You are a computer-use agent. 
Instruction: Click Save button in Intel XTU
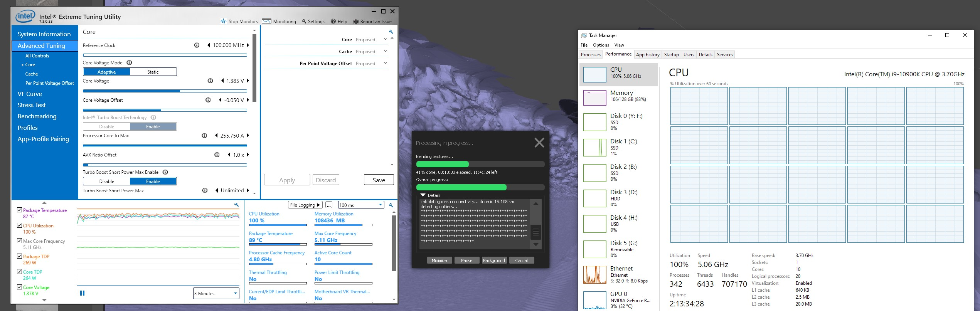click(x=379, y=180)
